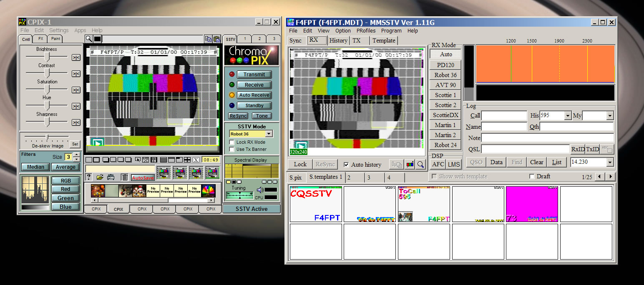
Task: Click the Scottie 1 RX mode button
Action: coord(445,95)
